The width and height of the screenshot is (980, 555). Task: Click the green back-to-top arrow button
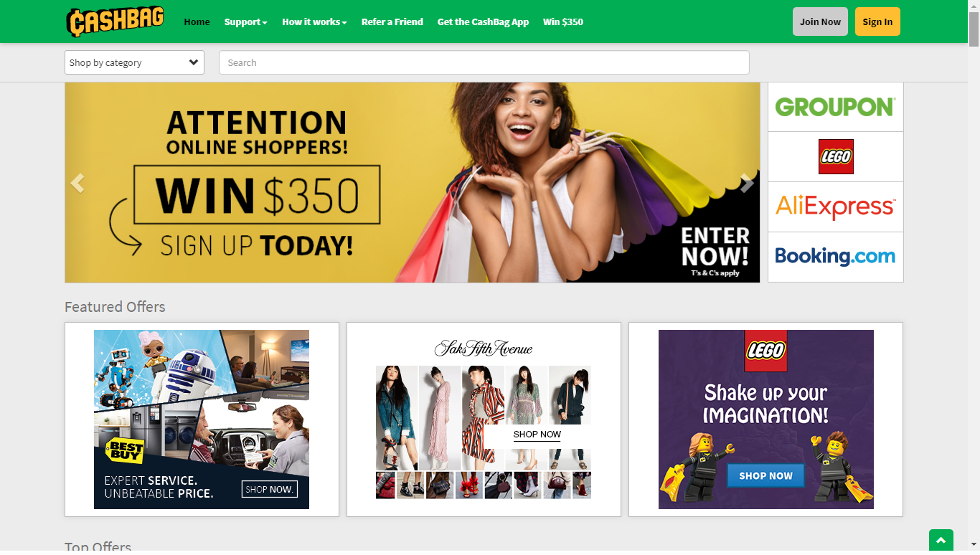pyautogui.click(x=941, y=541)
